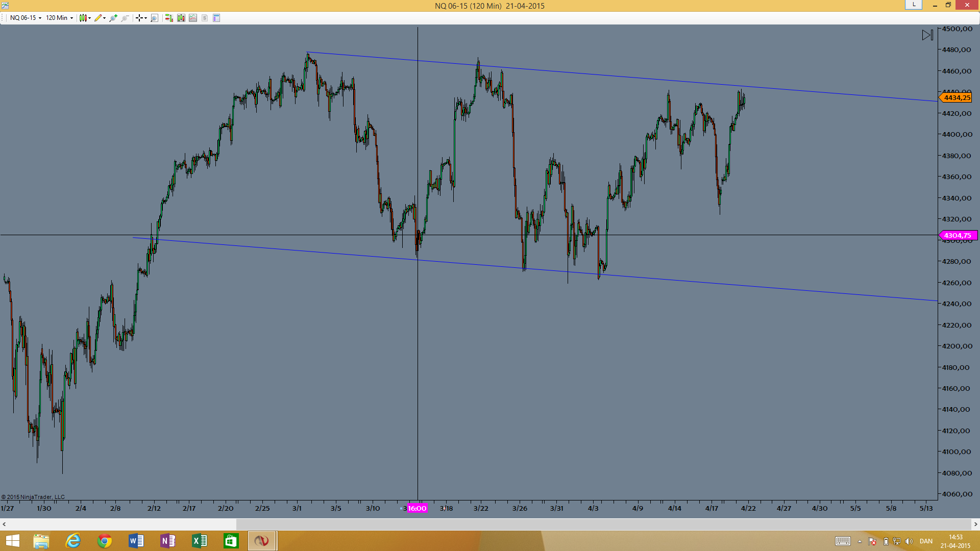Click the zoom in magnifier icon
This screenshot has height=551, width=980.
pos(113,18)
